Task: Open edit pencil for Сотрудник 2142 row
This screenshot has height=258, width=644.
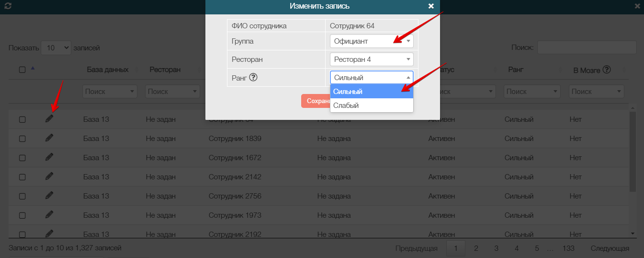Action: click(x=49, y=176)
